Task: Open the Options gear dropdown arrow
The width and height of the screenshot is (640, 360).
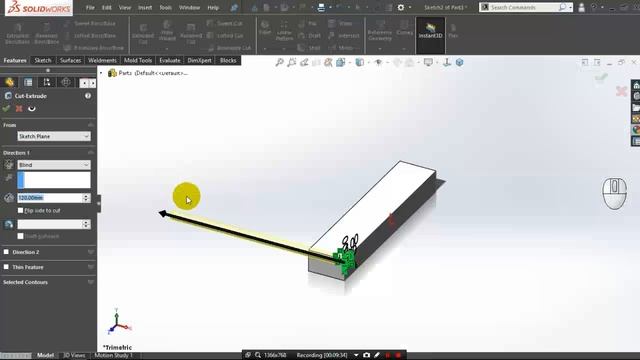Action: coord(410,7)
